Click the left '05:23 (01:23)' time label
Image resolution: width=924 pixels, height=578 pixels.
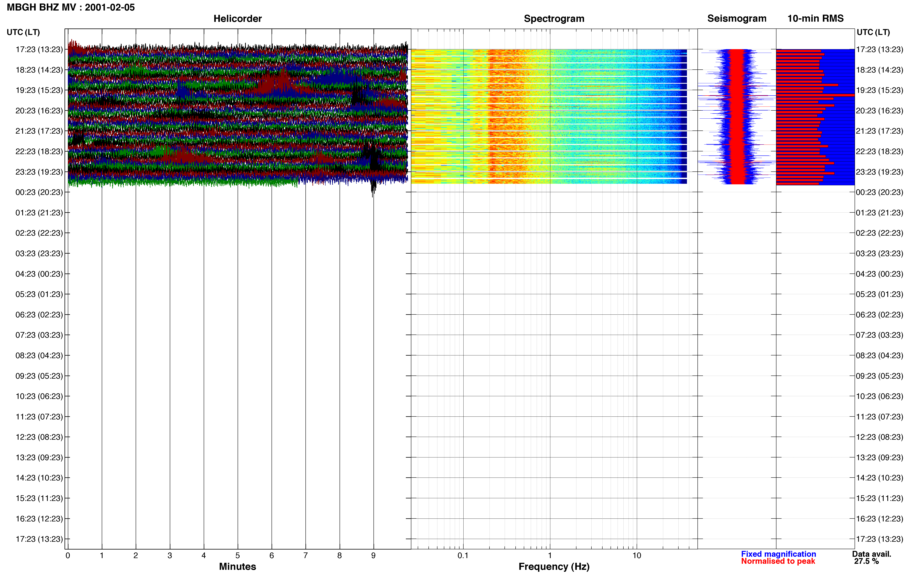click(x=39, y=294)
